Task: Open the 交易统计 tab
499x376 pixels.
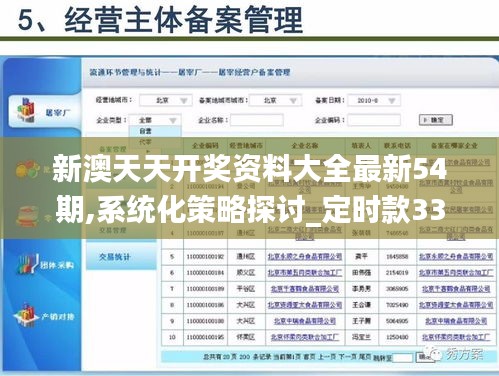Action: coord(114,257)
